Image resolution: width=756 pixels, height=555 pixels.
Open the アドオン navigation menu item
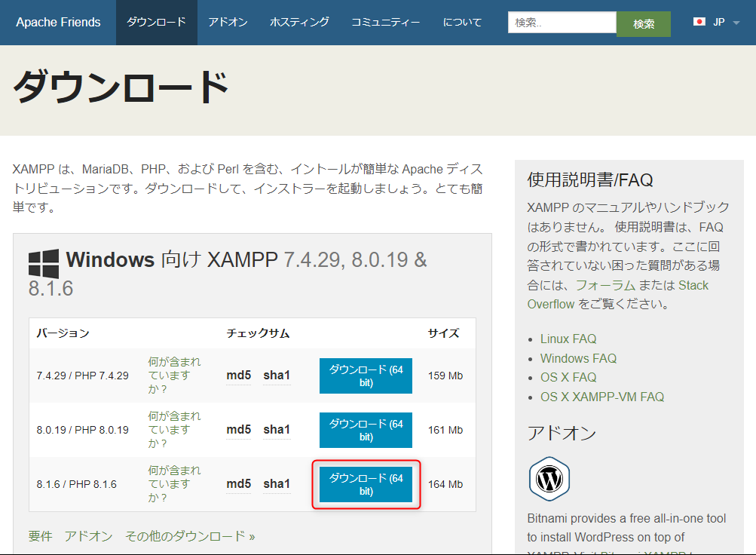tap(228, 22)
